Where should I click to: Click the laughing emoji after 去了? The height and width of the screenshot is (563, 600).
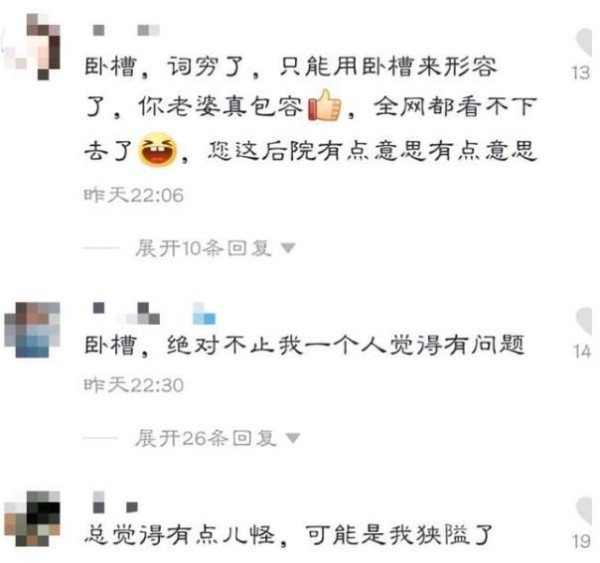pyautogui.click(x=157, y=149)
